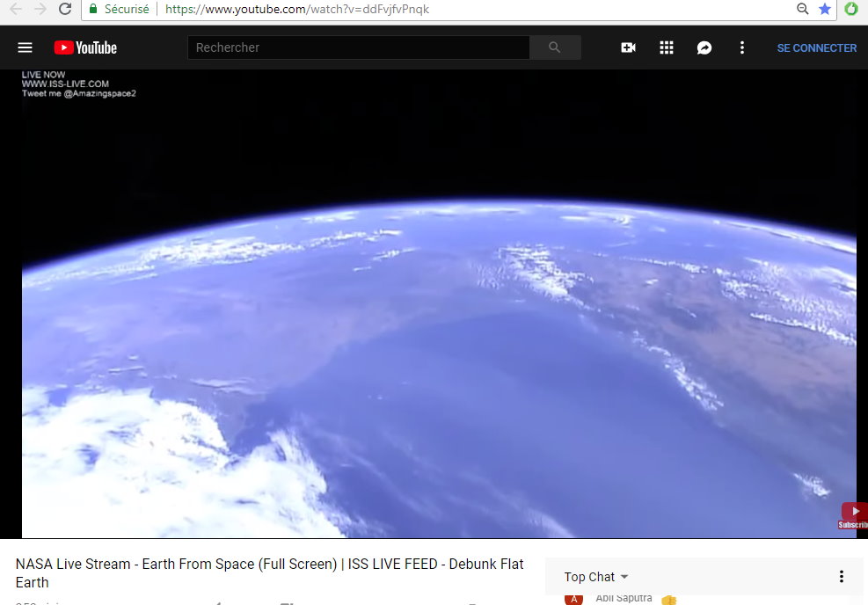Focus the Rechercher search field

coord(359,47)
